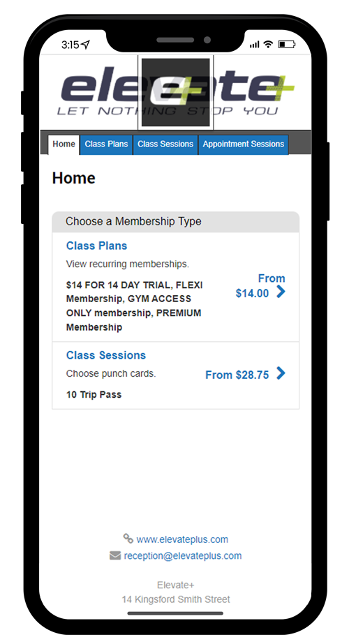The image size is (349, 644).
Task: Click the Class Plans heading link
Action: click(x=96, y=246)
